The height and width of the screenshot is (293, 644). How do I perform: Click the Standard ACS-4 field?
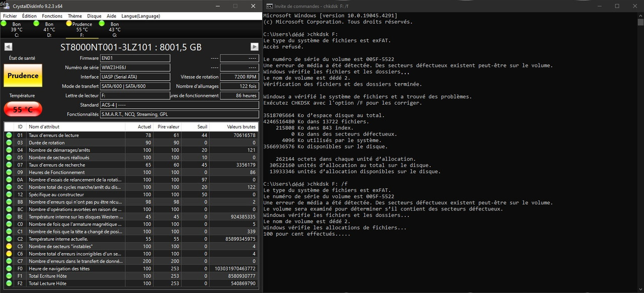179,105
